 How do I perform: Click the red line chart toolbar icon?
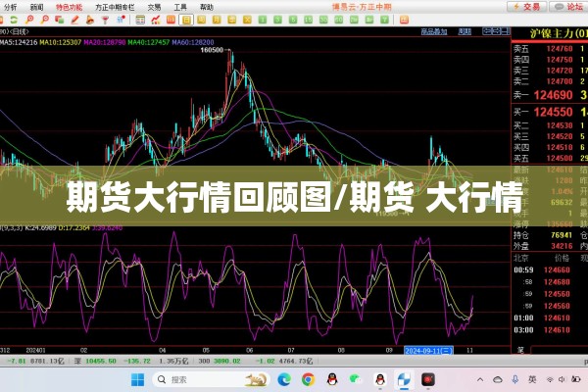(x=156, y=20)
